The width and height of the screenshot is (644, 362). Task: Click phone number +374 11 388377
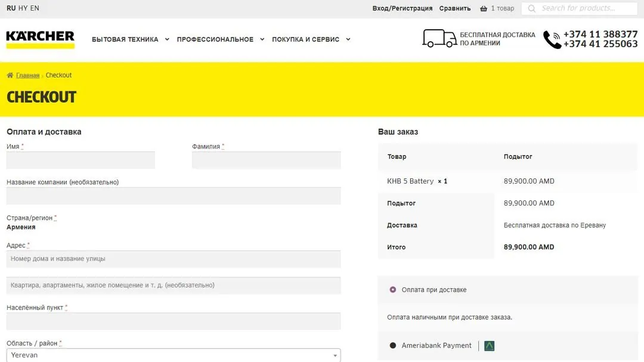600,34
